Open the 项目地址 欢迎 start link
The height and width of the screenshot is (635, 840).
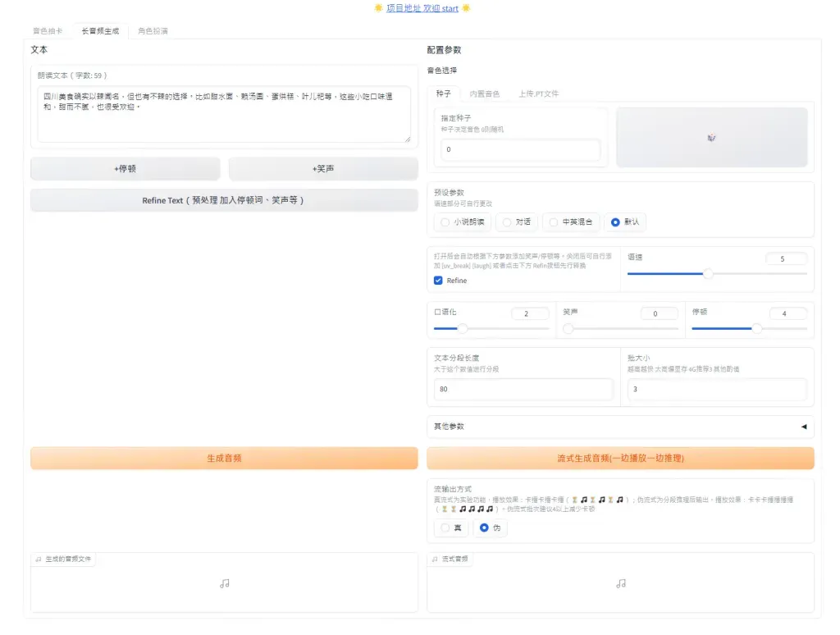coord(422,8)
